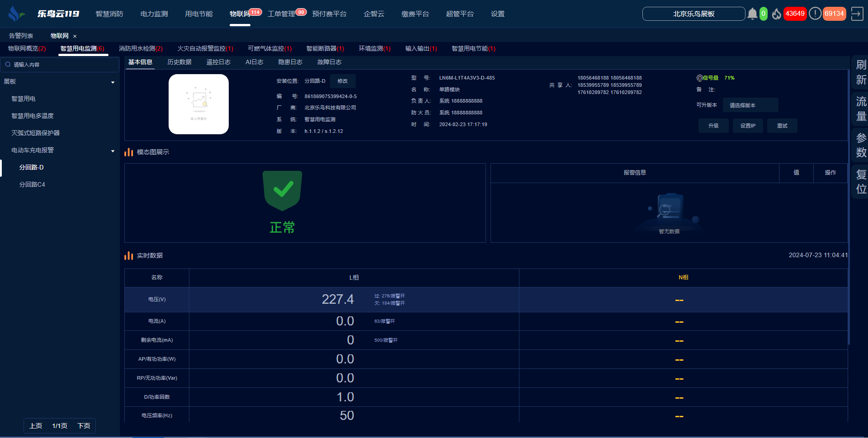
Task: Open the 工单管理 top menu
Action: pyautogui.click(x=281, y=14)
